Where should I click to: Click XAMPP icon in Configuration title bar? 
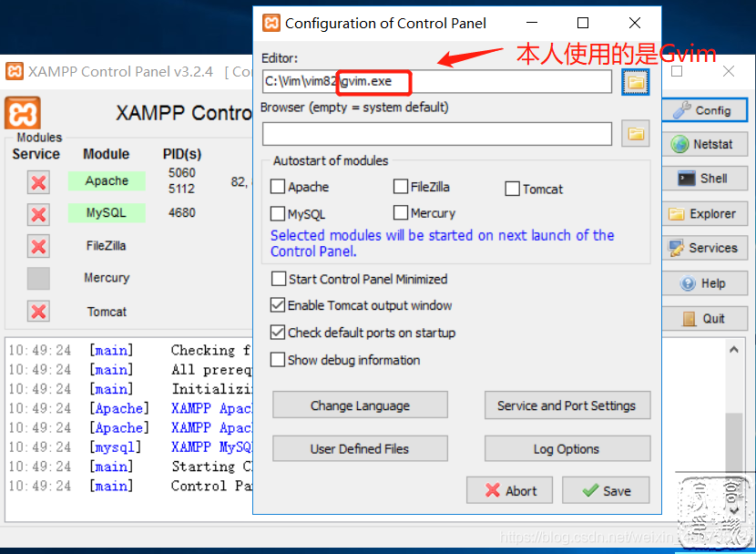[x=271, y=23]
